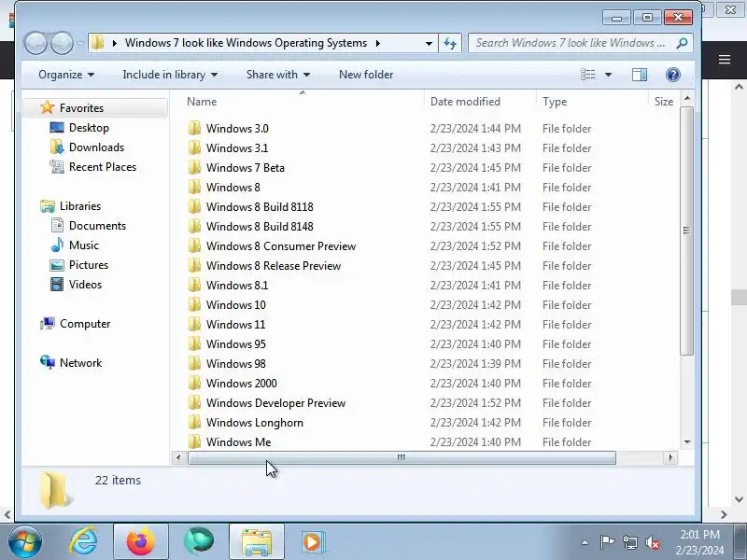This screenshot has width=747, height=560.
Task: Select the Windows 98 folder name
Action: click(x=236, y=364)
